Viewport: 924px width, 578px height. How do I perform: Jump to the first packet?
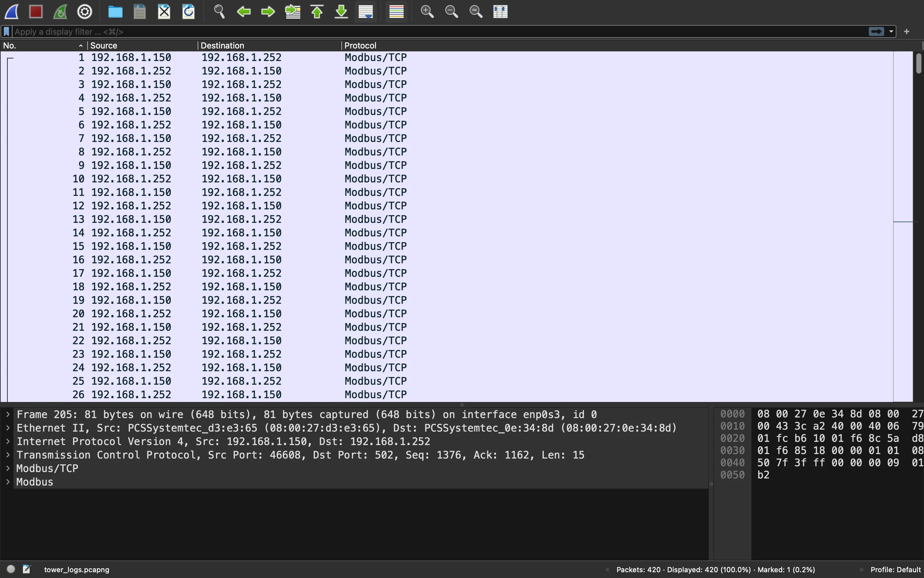(x=317, y=12)
